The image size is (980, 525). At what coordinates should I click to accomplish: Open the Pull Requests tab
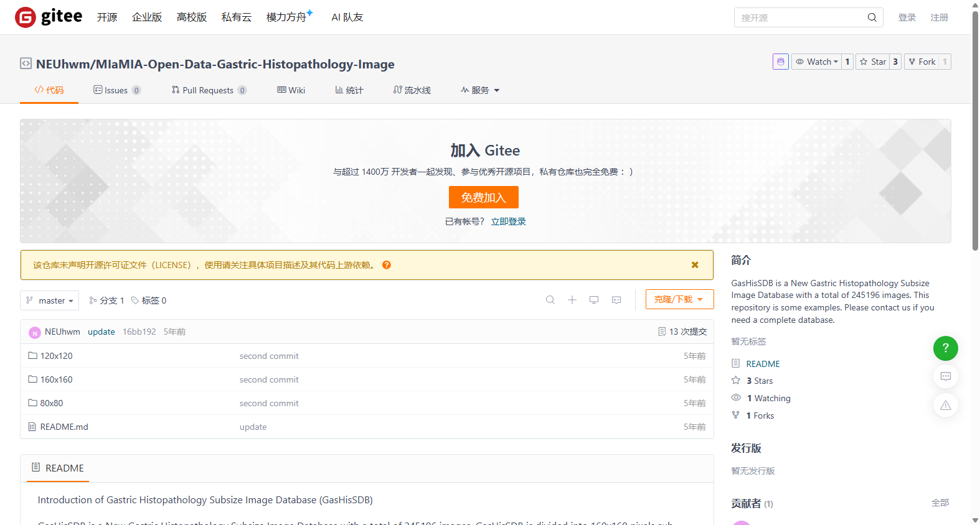click(209, 90)
